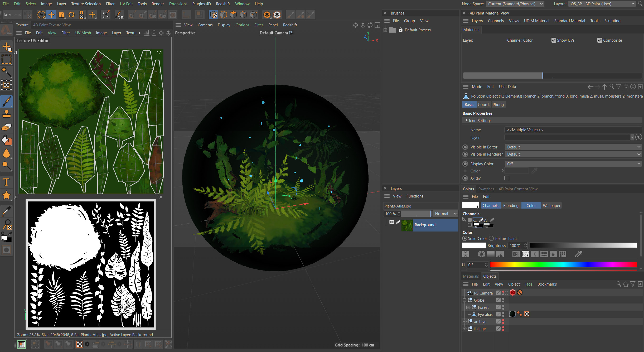The height and width of the screenshot is (352, 644).
Task: Toggle foliage object visibility dots
Action: click(503, 329)
